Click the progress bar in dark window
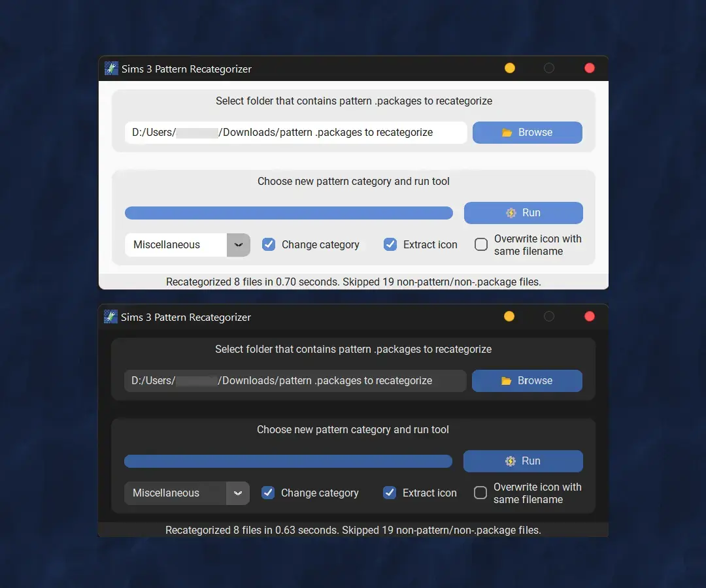This screenshot has width=706, height=588. [x=288, y=461]
